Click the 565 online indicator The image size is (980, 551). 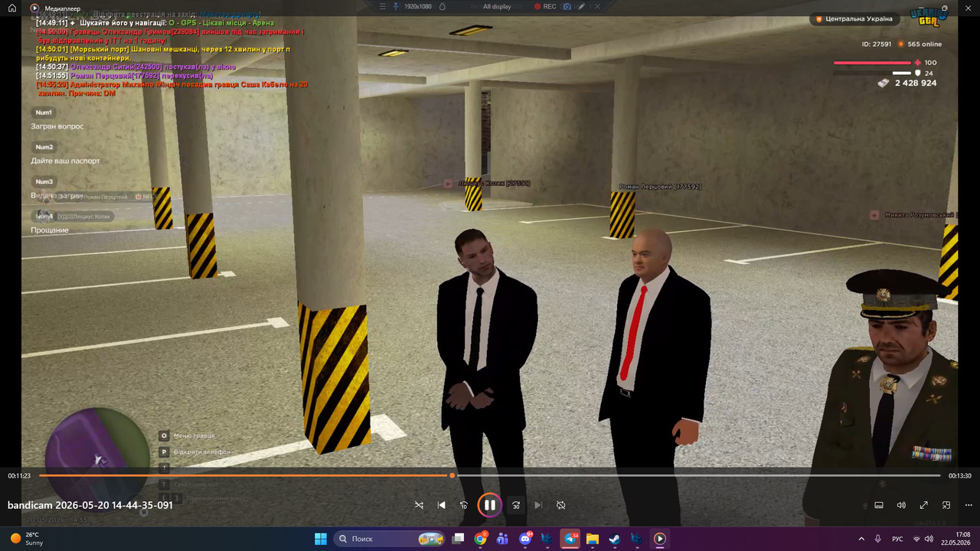(920, 44)
